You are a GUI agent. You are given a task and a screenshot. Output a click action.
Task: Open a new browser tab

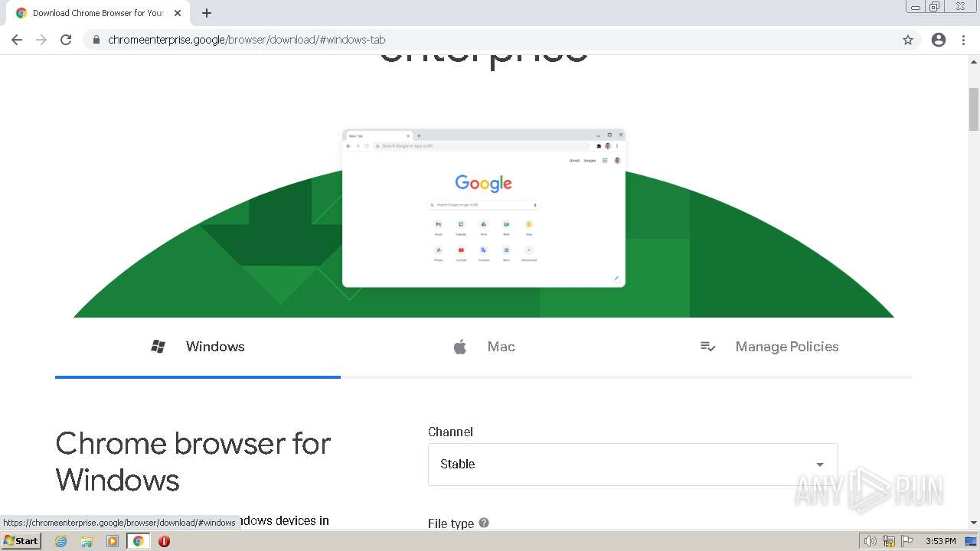pos(207,13)
